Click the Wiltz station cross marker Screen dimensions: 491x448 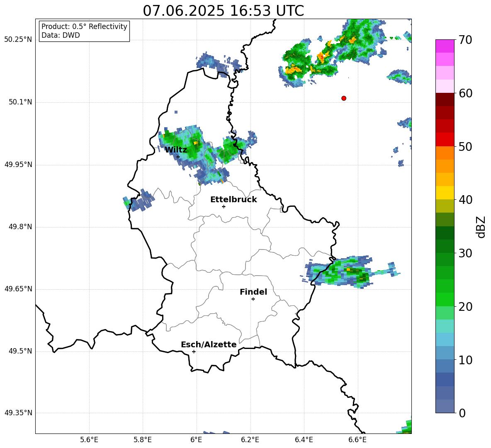click(178, 157)
